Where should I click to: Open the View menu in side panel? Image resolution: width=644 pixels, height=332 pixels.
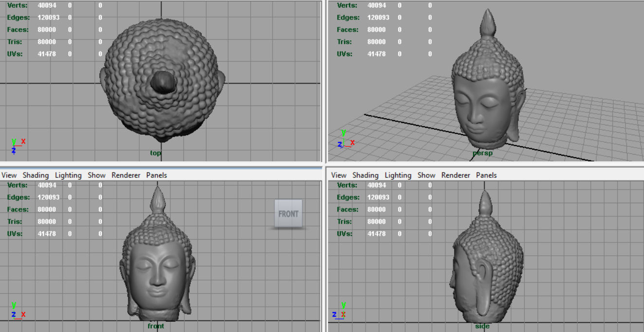[338, 175]
